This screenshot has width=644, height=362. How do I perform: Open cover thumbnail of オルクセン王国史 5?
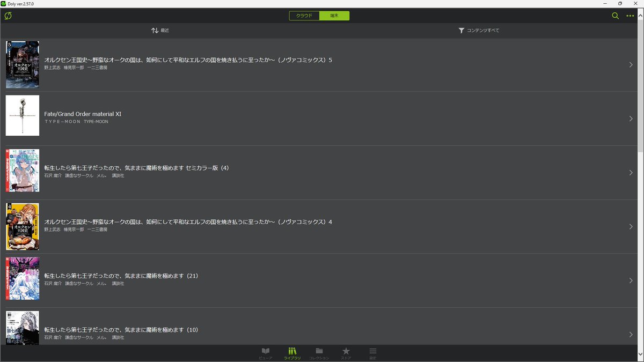tap(23, 64)
